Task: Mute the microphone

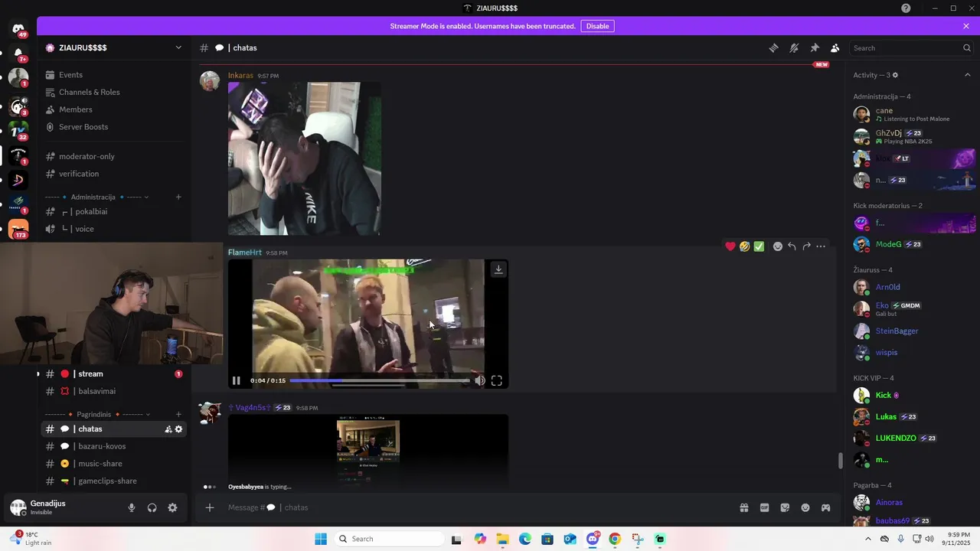Action: tap(132, 507)
